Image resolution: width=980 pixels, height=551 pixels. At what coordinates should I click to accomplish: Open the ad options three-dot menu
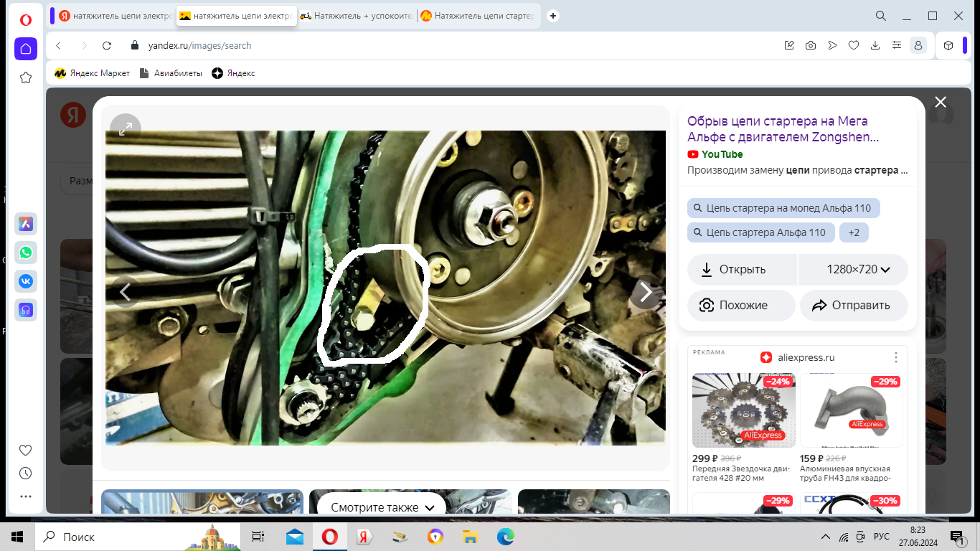coord(896,357)
